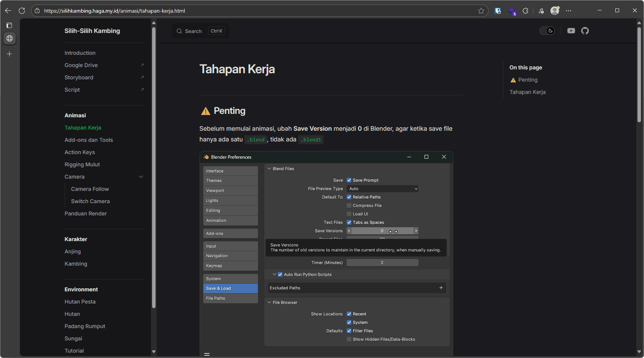Click the Save Versions value slider
644x358 pixels.
pyautogui.click(x=382, y=231)
